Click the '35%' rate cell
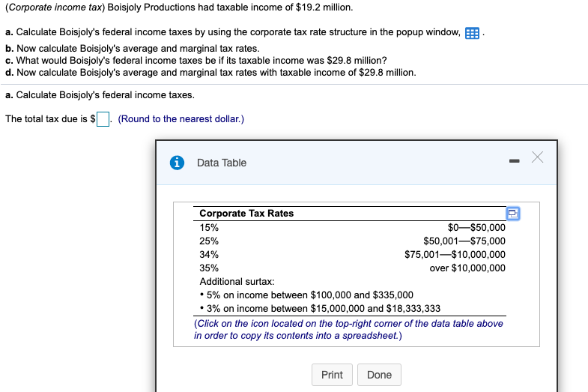The image size is (588, 392). pyautogui.click(x=209, y=268)
